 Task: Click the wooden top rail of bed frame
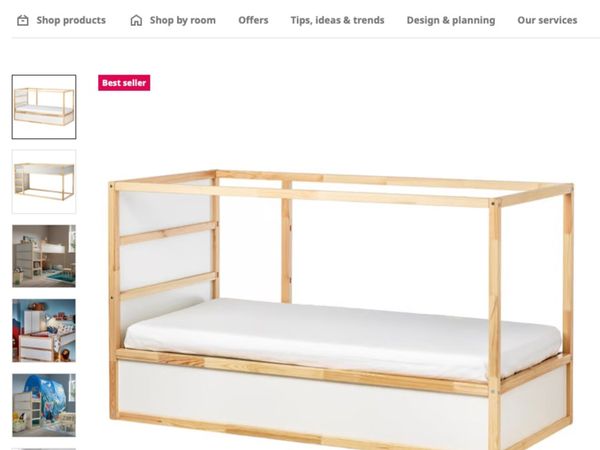[302, 195]
